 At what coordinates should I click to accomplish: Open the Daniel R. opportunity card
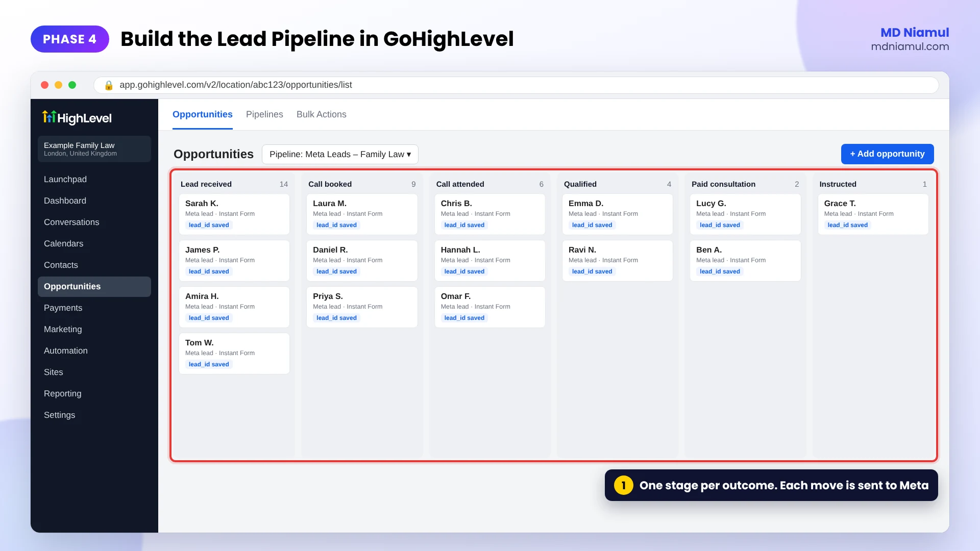pyautogui.click(x=362, y=261)
